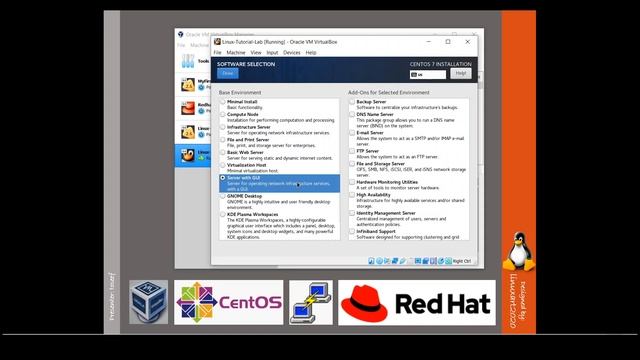Click the audio indicator in the status bar
Image resolution: width=640 pixels, height=360 pixels.
(x=387, y=261)
